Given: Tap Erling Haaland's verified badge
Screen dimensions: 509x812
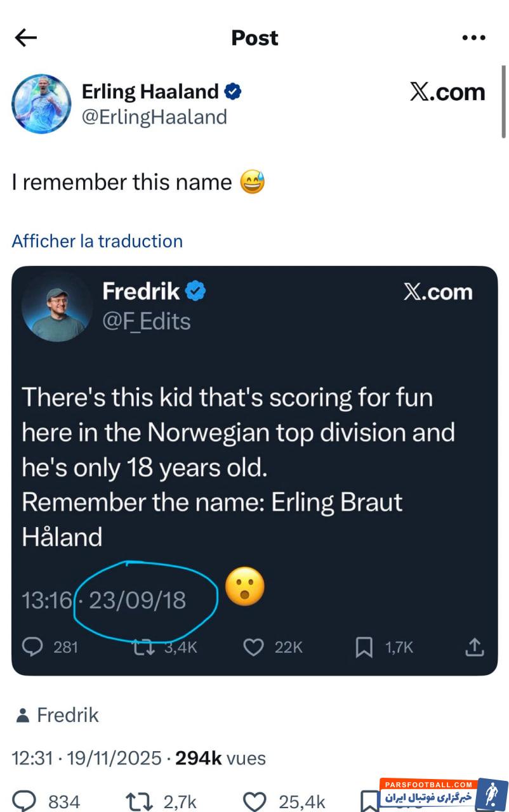Looking at the screenshot, I should tap(233, 92).
